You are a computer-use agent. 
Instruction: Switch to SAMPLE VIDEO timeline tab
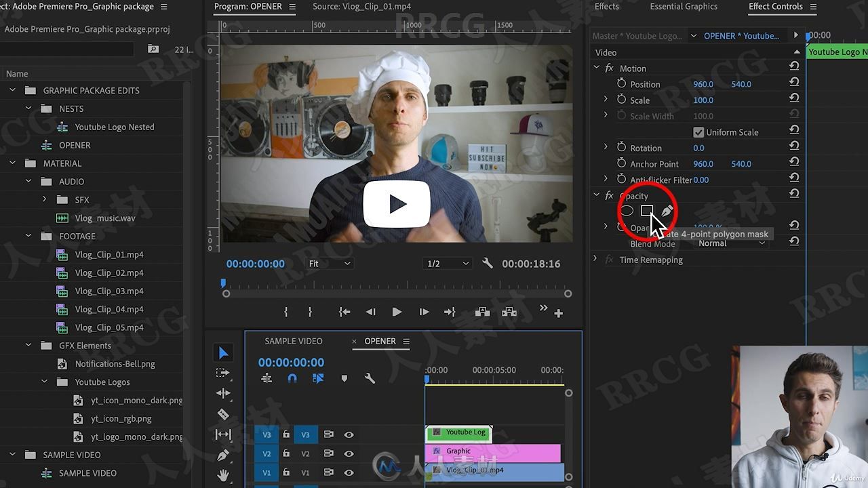294,341
